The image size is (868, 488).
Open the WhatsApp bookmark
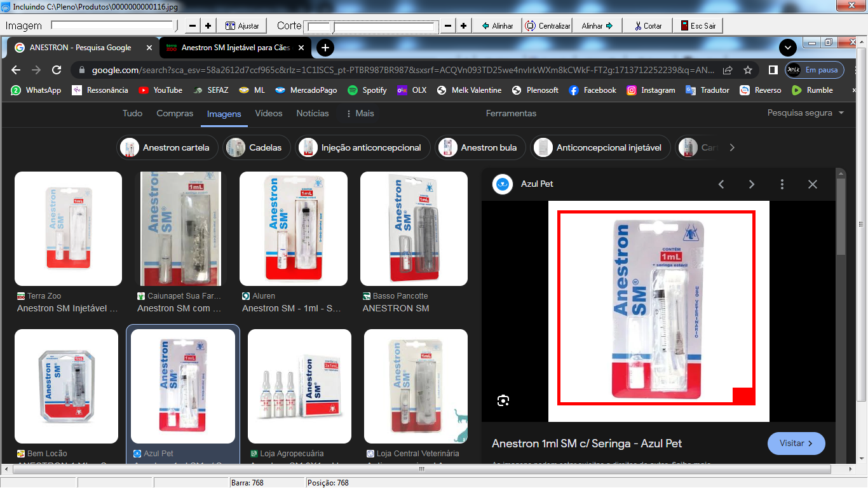coord(36,90)
